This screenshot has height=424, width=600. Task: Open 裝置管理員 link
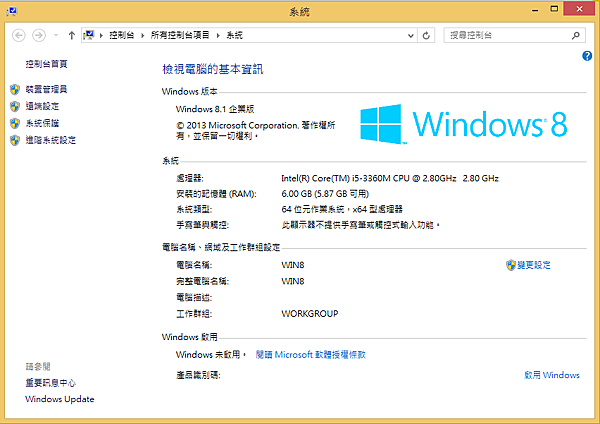tap(46, 89)
